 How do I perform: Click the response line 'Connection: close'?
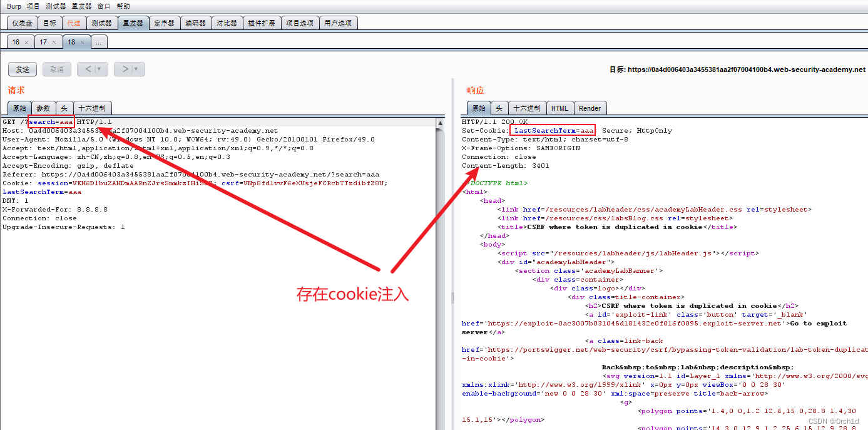click(499, 157)
